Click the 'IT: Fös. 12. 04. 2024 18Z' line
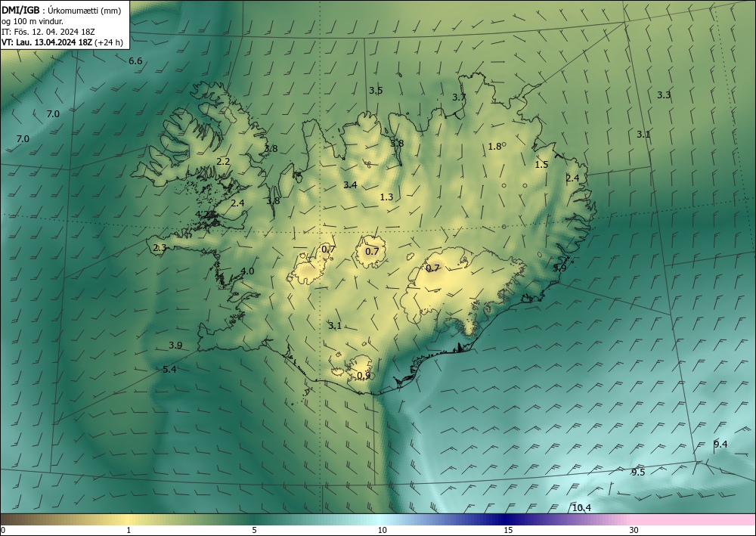The image size is (756, 536). coord(48,32)
